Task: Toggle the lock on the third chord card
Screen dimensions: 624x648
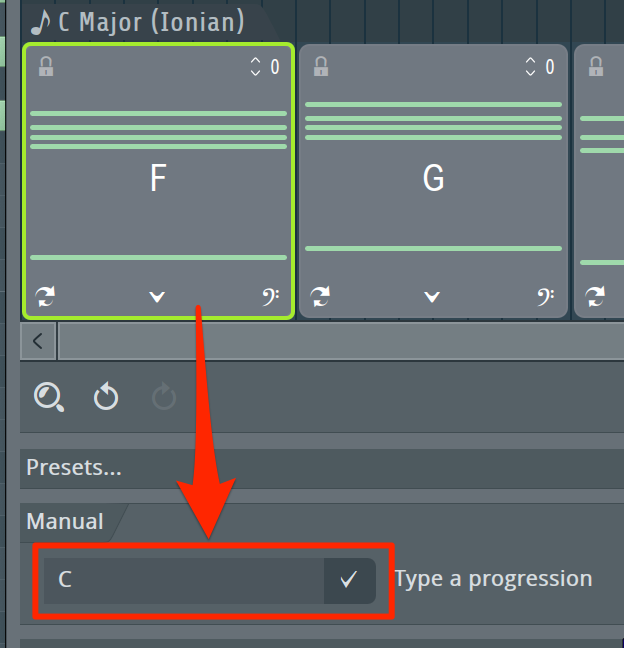Action: 595,67
